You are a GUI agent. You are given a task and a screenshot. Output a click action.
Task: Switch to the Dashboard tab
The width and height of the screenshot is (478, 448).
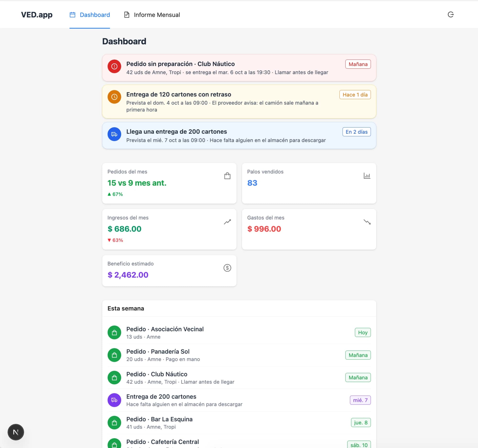coord(90,15)
